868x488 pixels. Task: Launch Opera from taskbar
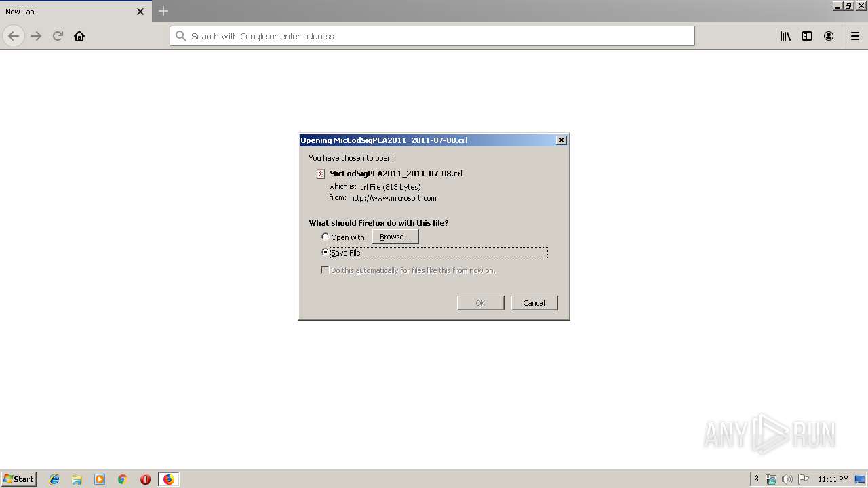coord(145,479)
